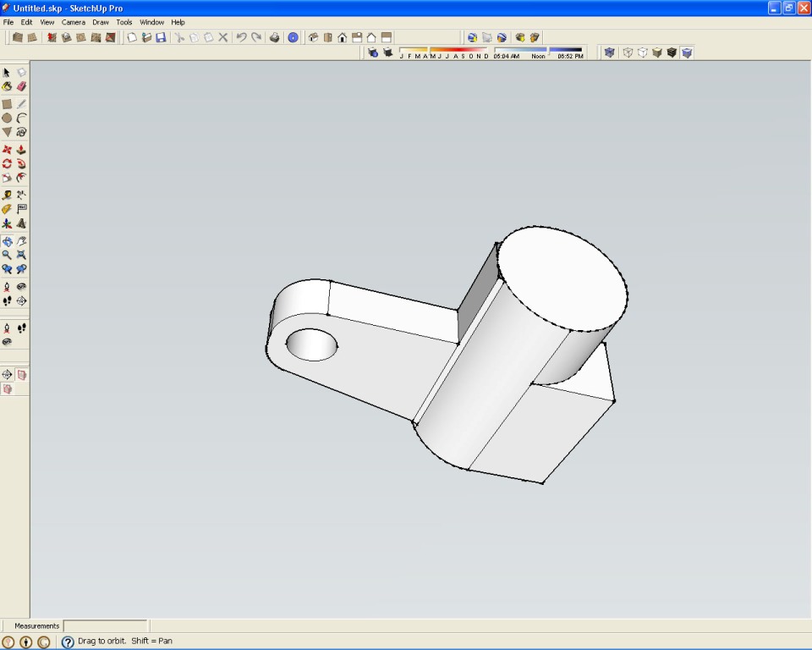Toggle X-ray face style
The image size is (812, 650).
[x=609, y=52]
